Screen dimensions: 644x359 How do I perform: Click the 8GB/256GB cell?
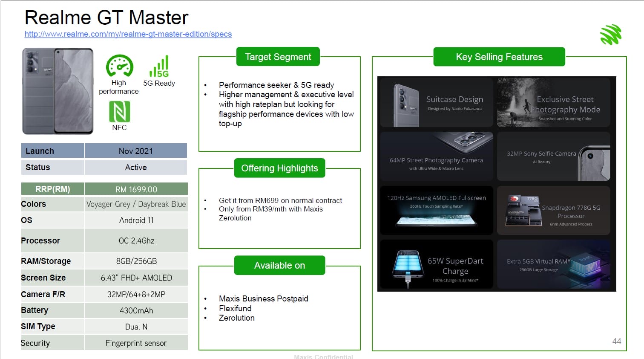[136, 261]
